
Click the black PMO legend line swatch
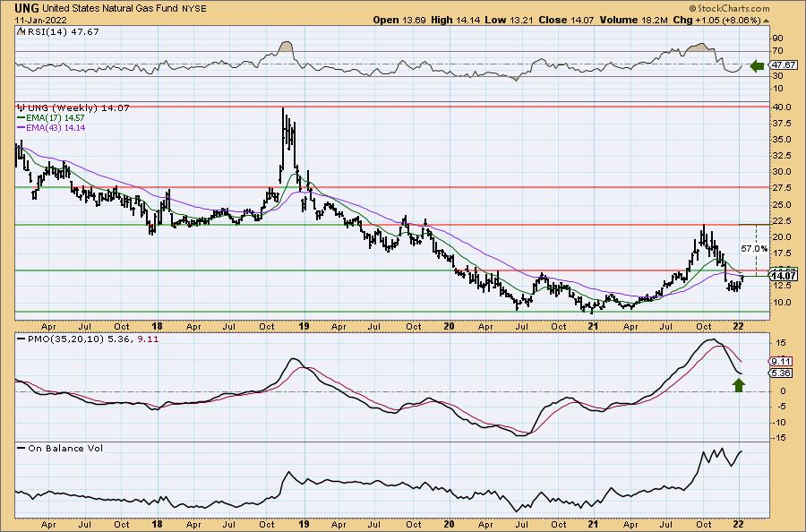21,339
